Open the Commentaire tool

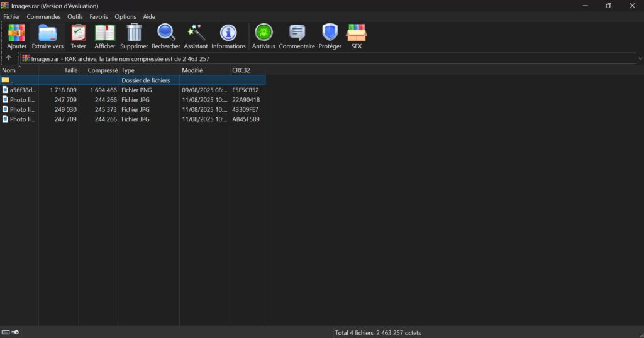point(297,36)
